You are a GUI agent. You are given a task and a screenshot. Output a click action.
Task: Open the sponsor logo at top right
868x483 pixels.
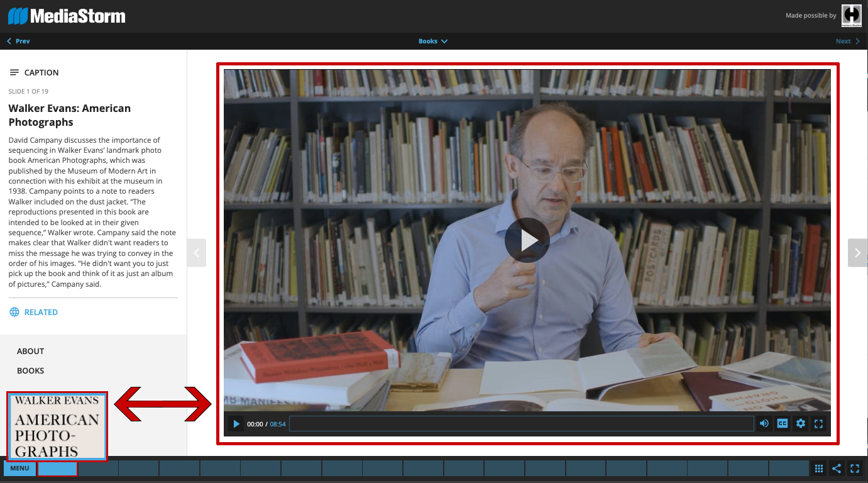(x=852, y=15)
